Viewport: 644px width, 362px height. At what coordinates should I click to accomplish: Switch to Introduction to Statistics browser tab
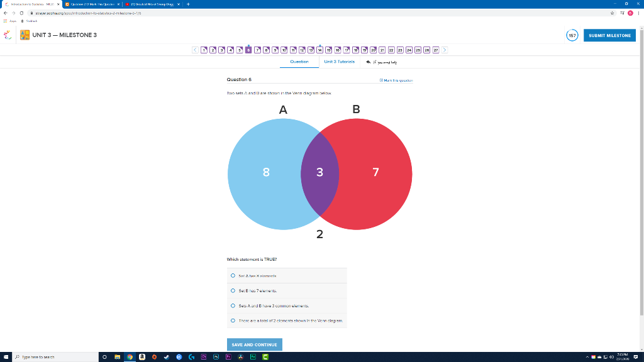pos(31,4)
